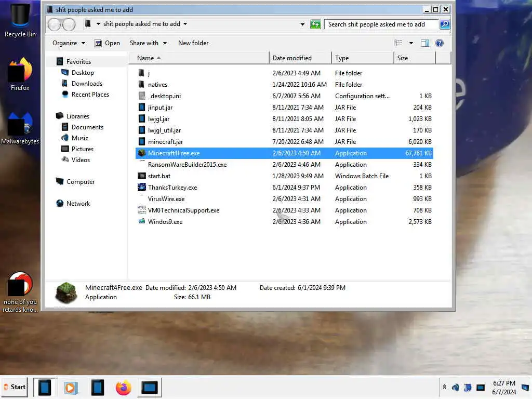The width and height of the screenshot is (532, 399).
Task: Click the large Minecraft block details thumbnail
Action: coord(66,292)
